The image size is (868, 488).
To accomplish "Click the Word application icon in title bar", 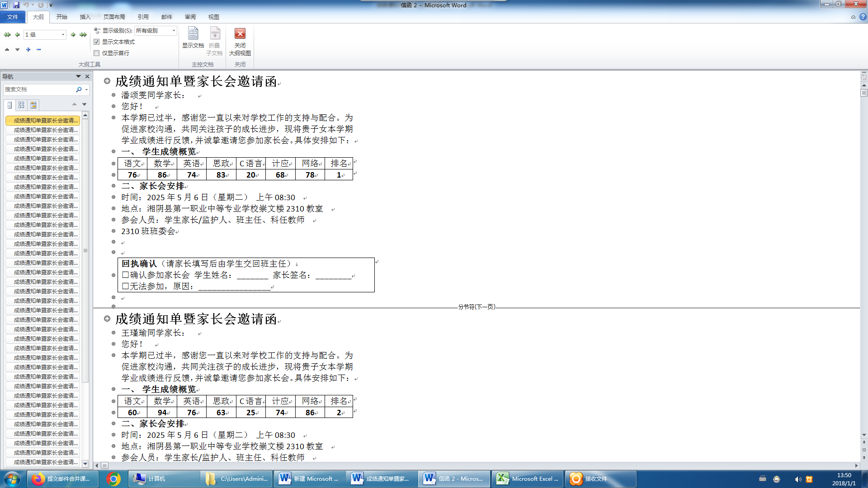I will click(5, 5).
